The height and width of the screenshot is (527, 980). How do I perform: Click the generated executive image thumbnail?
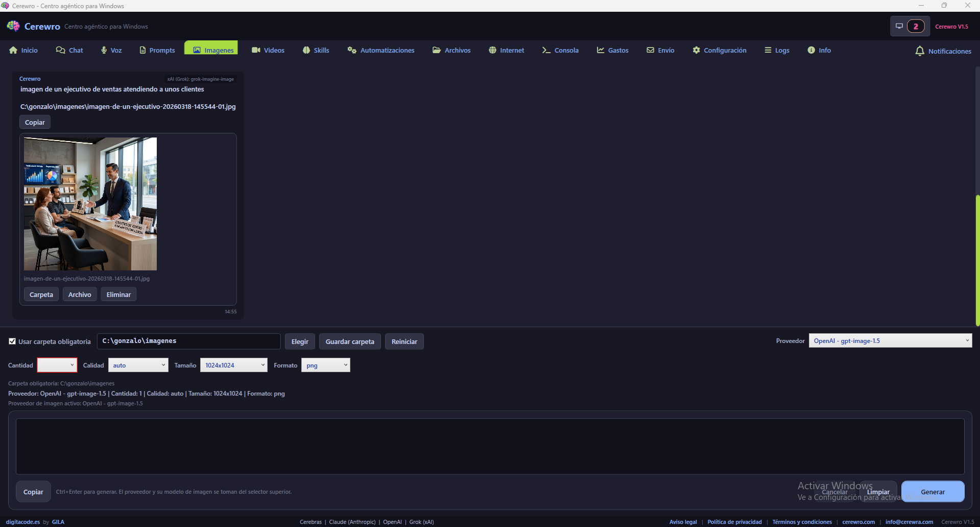90,203
